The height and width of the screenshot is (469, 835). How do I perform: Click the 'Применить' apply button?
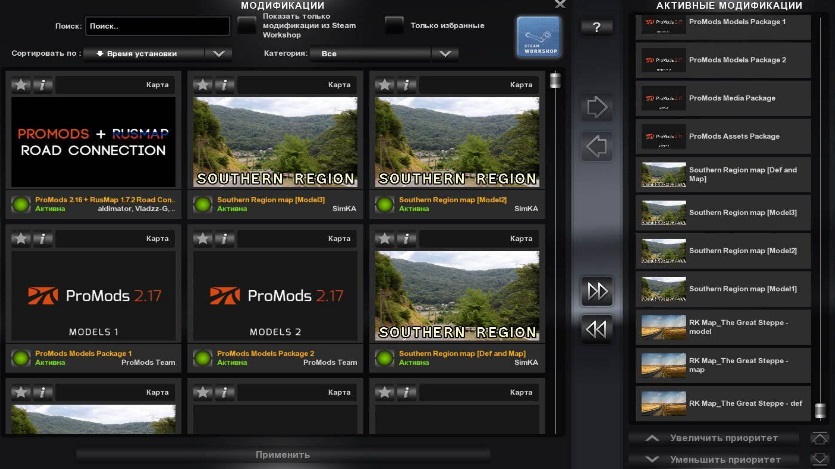pyautogui.click(x=283, y=454)
